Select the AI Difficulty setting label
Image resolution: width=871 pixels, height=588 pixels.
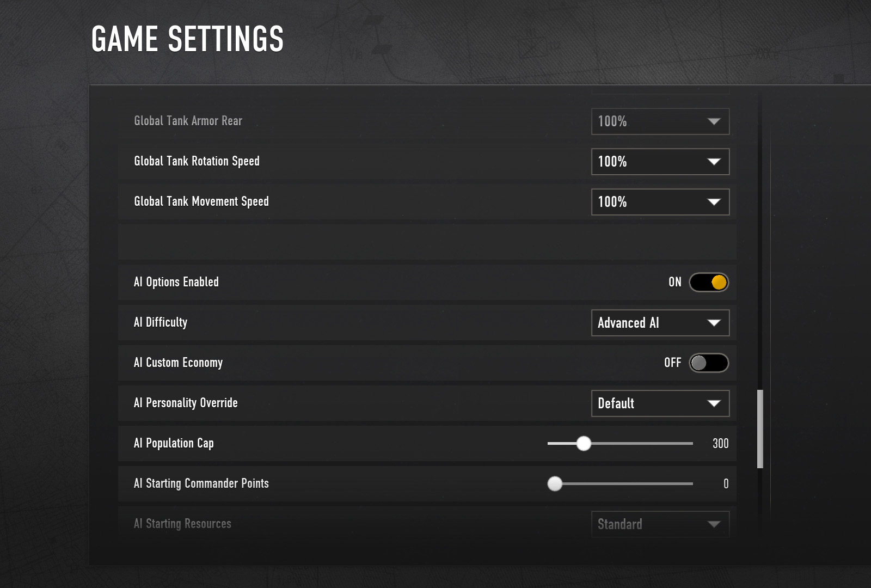[x=161, y=322]
